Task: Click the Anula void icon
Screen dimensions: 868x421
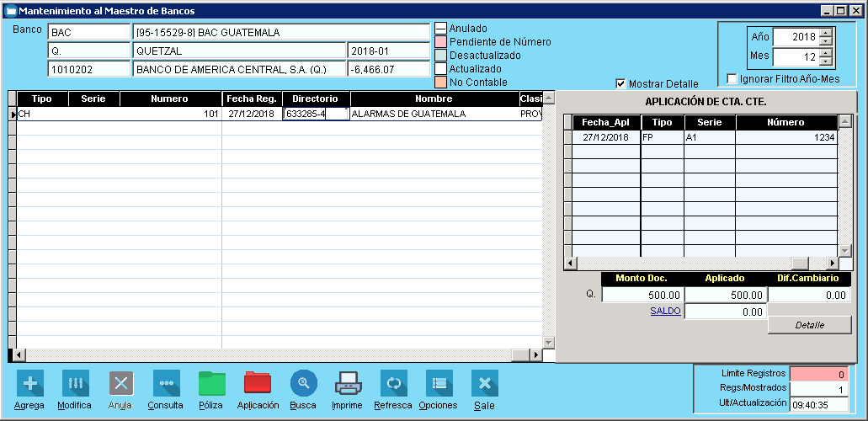Action: pyautogui.click(x=121, y=384)
